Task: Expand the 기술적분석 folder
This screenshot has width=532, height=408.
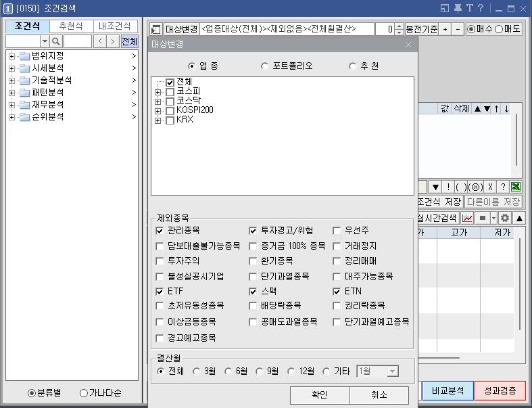Action: pos(12,81)
